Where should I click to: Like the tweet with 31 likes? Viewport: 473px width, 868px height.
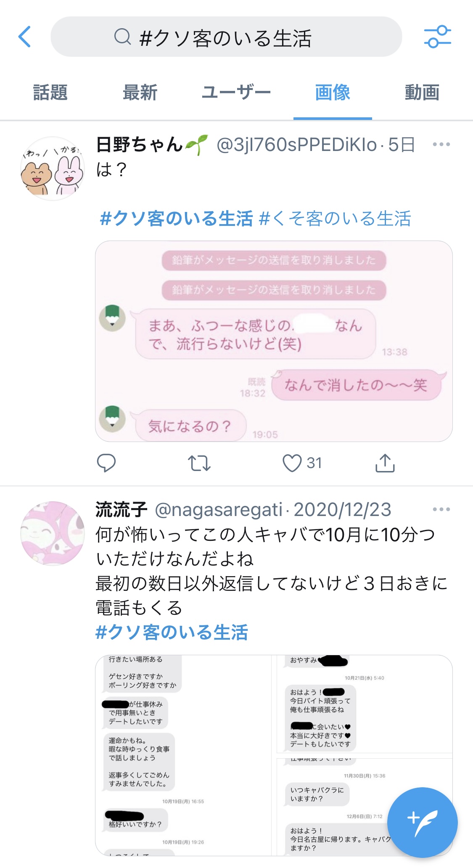[x=292, y=463]
